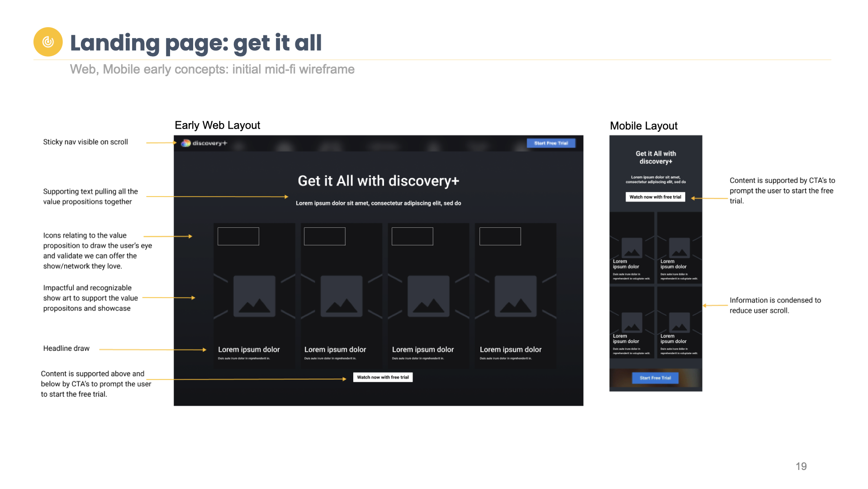Click the subtitle 'Web, Mobile early concepts'

pos(212,69)
